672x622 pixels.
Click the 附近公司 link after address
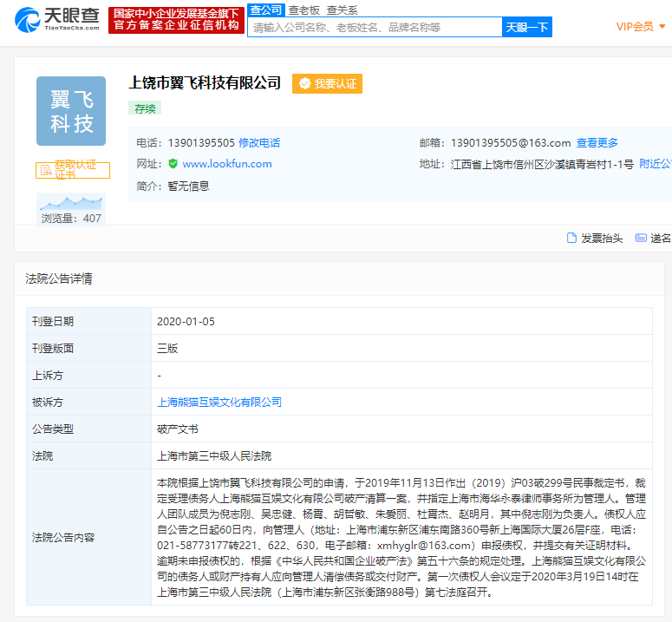click(656, 164)
